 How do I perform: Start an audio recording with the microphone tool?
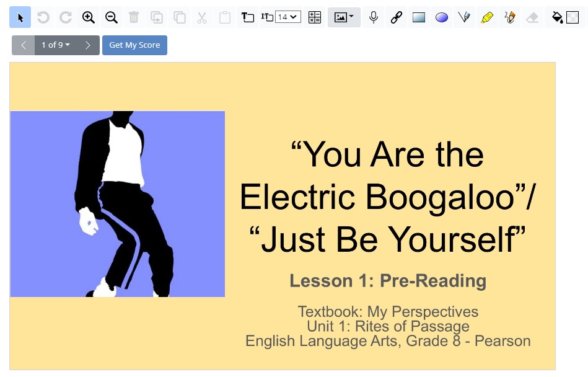pyautogui.click(x=374, y=17)
